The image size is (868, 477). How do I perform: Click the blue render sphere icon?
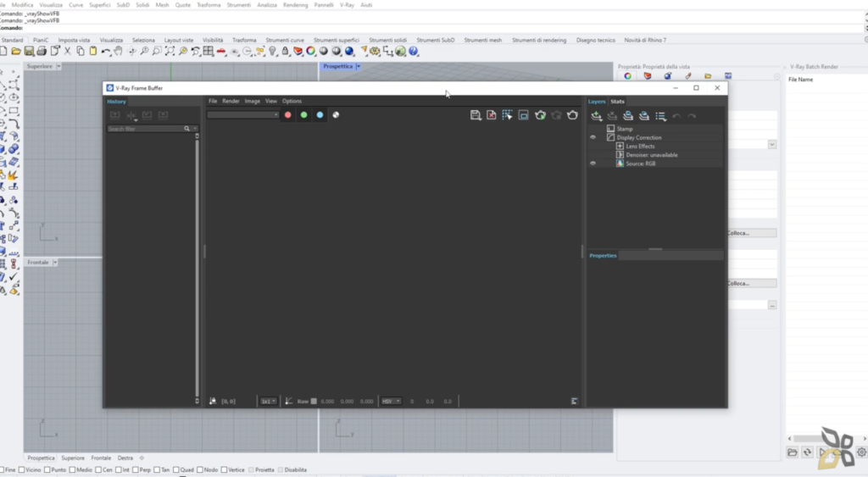pos(349,51)
